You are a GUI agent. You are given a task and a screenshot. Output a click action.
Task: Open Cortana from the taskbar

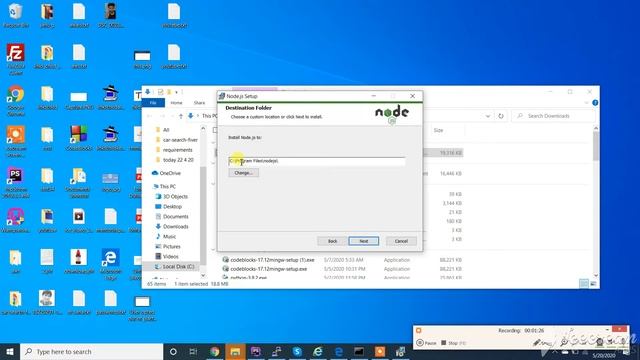(x=173, y=351)
